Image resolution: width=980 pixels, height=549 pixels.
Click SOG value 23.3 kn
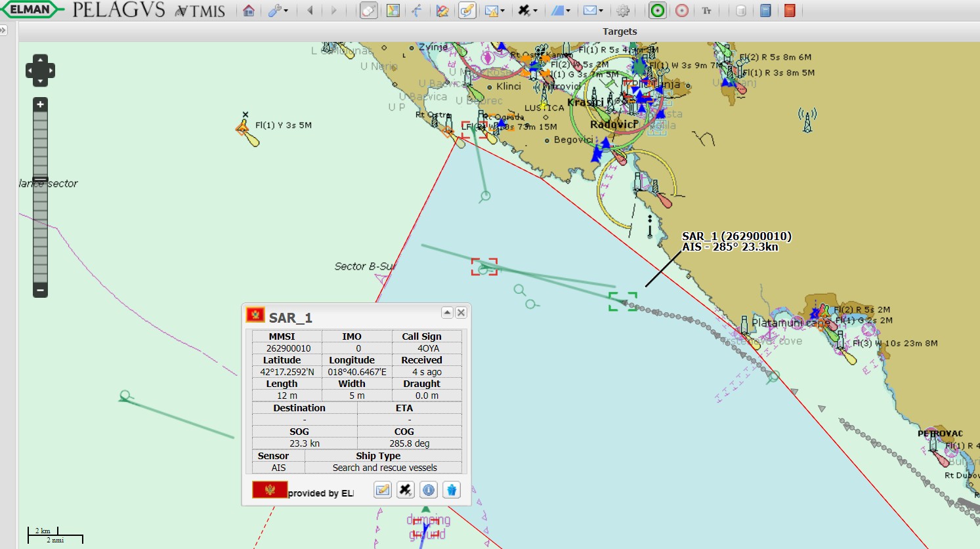(x=305, y=443)
